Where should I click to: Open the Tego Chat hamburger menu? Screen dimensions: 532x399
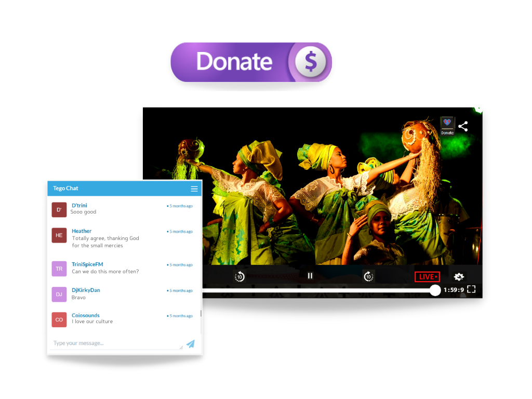click(194, 189)
